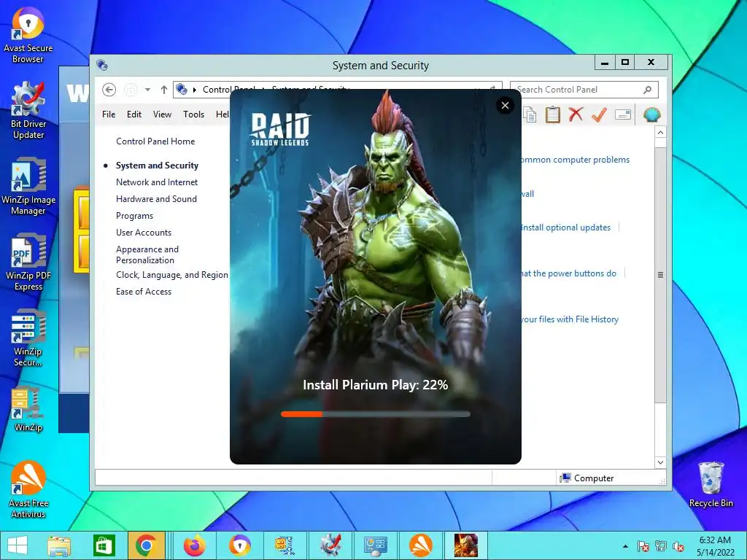The width and height of the screenshot is (747, 560).
Task: Open WinZip Image Manager desktop shortcut
Action: (28, 186)
